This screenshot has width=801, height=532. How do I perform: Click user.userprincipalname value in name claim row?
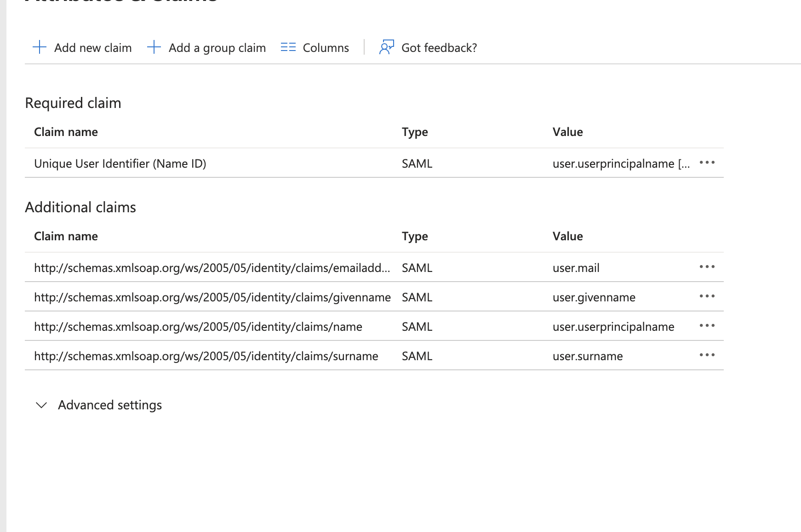[613, 327]
